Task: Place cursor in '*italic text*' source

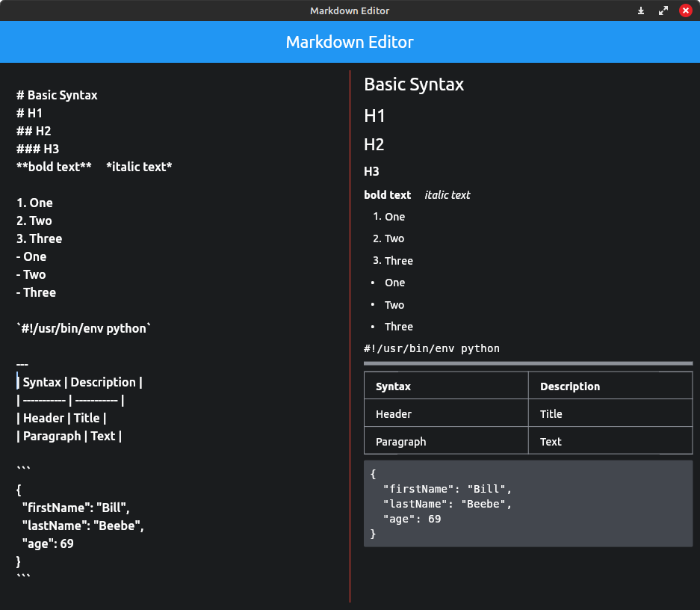Action: 139,167
